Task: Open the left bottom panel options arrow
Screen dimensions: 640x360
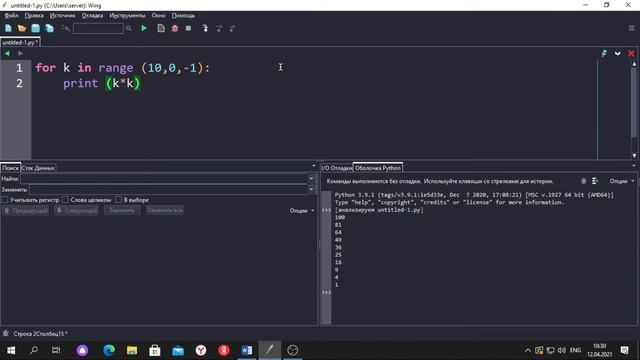Action: (x=313, y=166)
